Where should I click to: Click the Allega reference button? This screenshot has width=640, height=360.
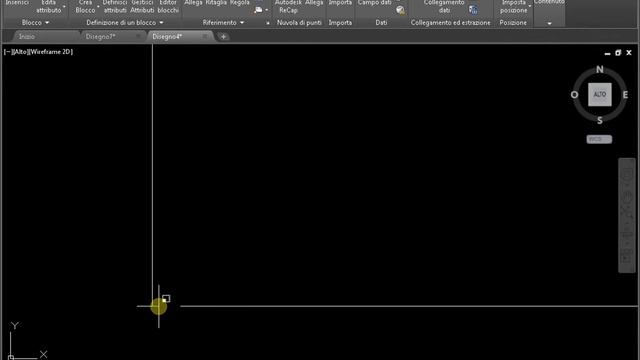(x=193, y=3)
